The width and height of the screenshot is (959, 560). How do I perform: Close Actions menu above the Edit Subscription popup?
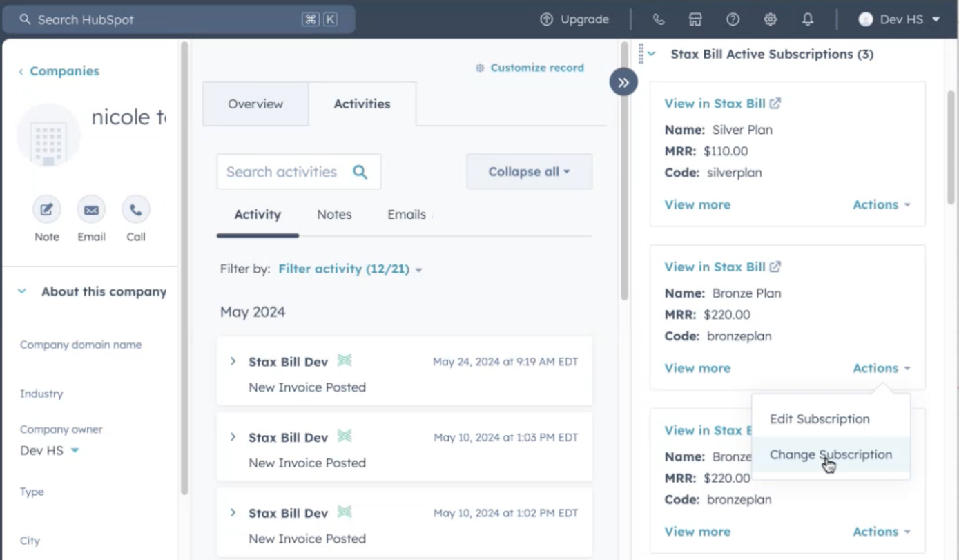(x=882, y=368)
